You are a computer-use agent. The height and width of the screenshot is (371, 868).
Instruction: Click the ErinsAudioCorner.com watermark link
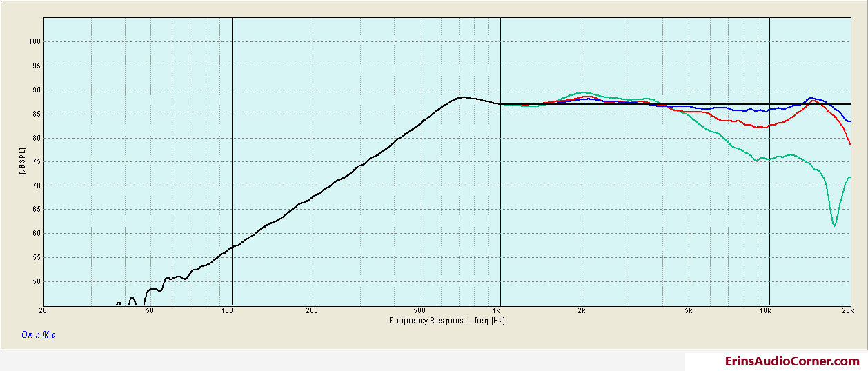[792, 361]
